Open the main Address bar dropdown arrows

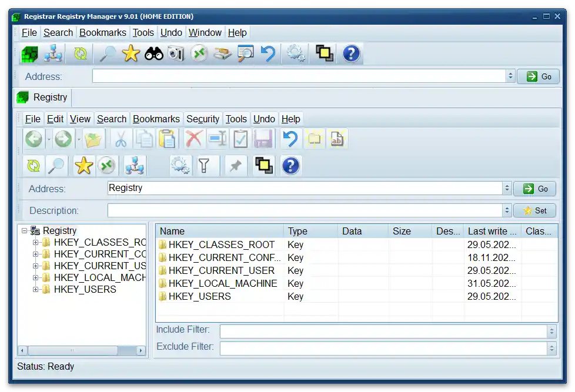tap(510, 76)
